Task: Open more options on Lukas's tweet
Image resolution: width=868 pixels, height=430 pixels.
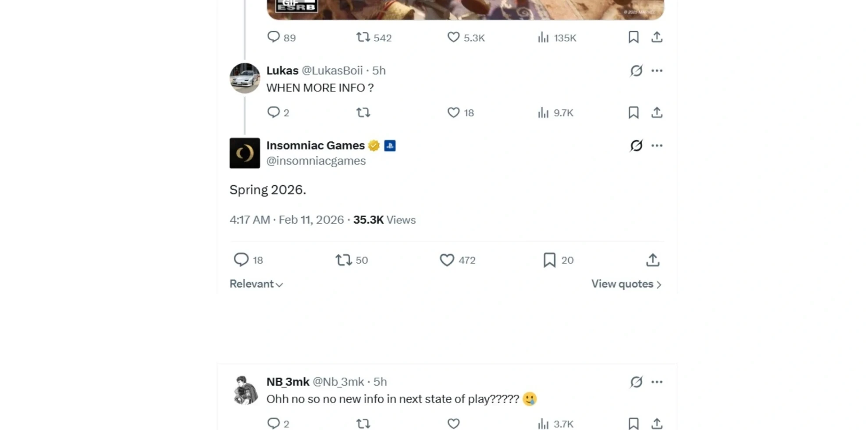Action: pyautogui.click(x=657, y=70)
